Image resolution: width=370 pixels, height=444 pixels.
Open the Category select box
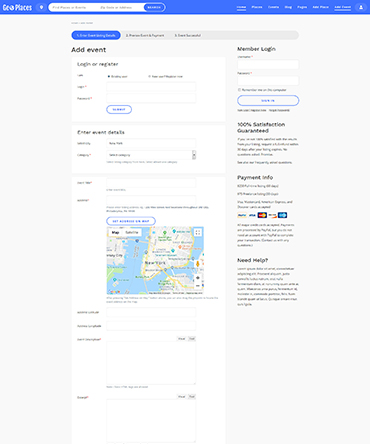click(151, 155)
